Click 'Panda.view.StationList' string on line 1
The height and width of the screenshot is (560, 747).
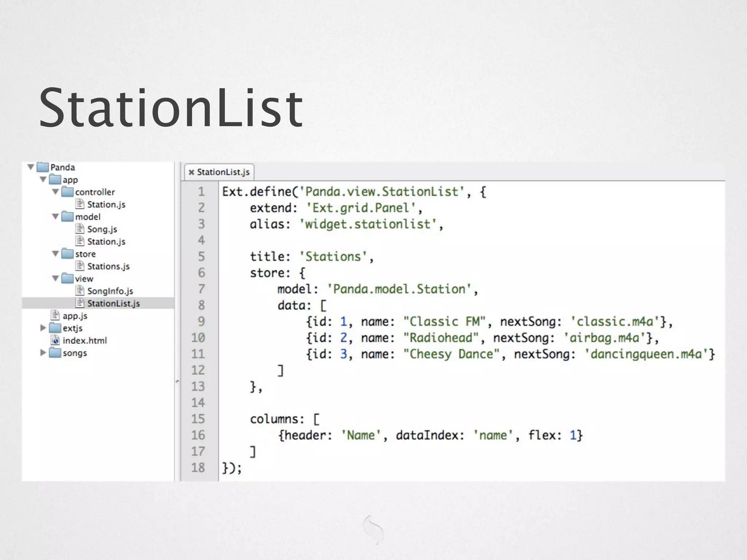[382, 192]
